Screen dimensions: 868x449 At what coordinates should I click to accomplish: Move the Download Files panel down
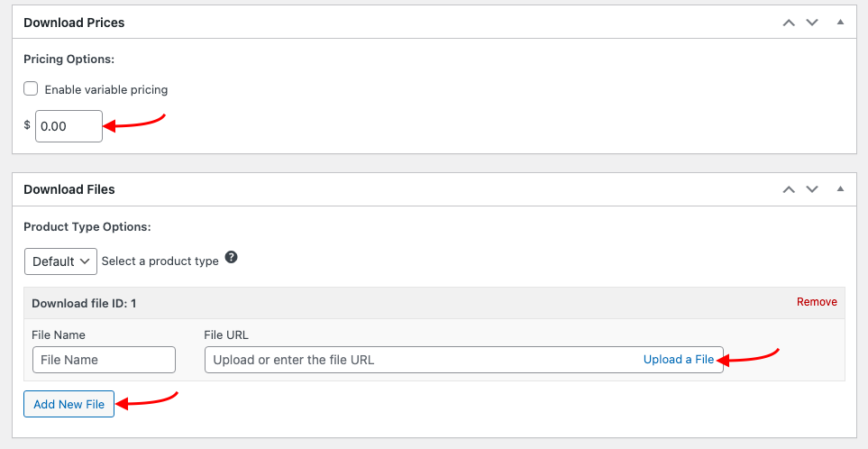coord(811,189)
